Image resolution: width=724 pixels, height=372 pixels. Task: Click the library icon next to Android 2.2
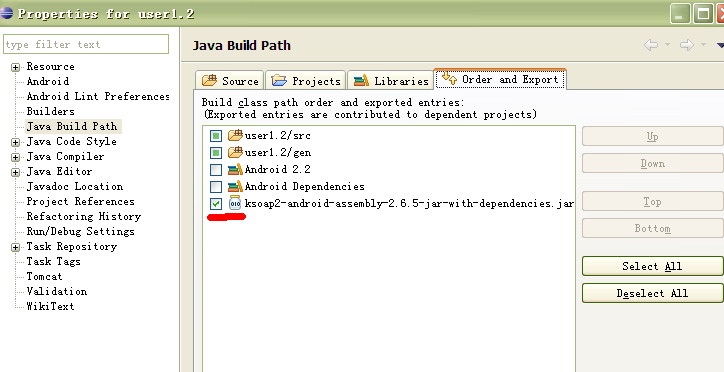pos(235,169)
